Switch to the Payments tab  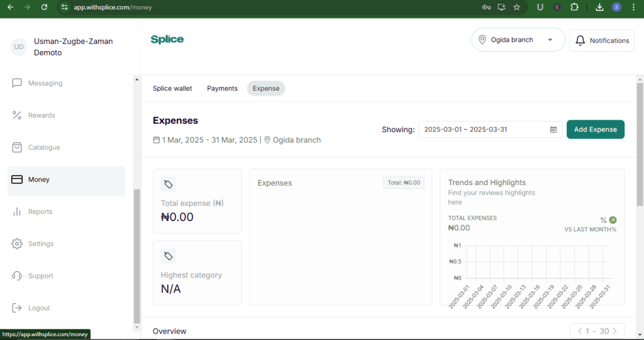click(222, 88)
